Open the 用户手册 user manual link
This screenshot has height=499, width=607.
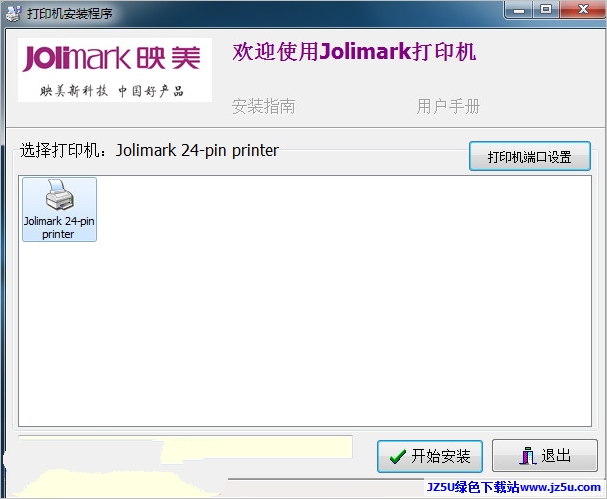[x=448, y=106]
